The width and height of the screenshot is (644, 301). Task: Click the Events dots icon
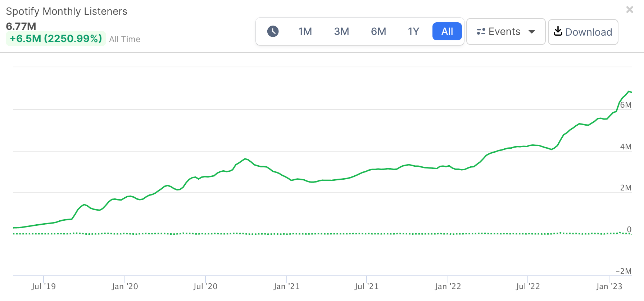point(481,32)
